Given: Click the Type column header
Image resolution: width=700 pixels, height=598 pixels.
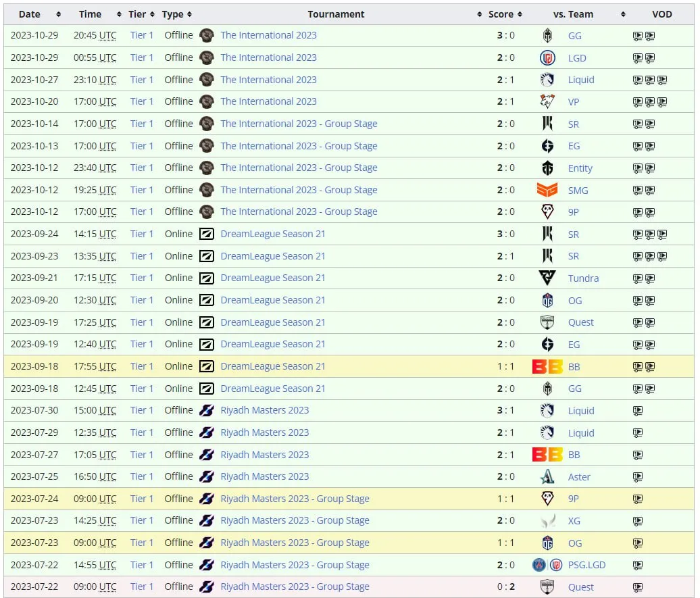Looking at the screenshot, I should 172,14.
